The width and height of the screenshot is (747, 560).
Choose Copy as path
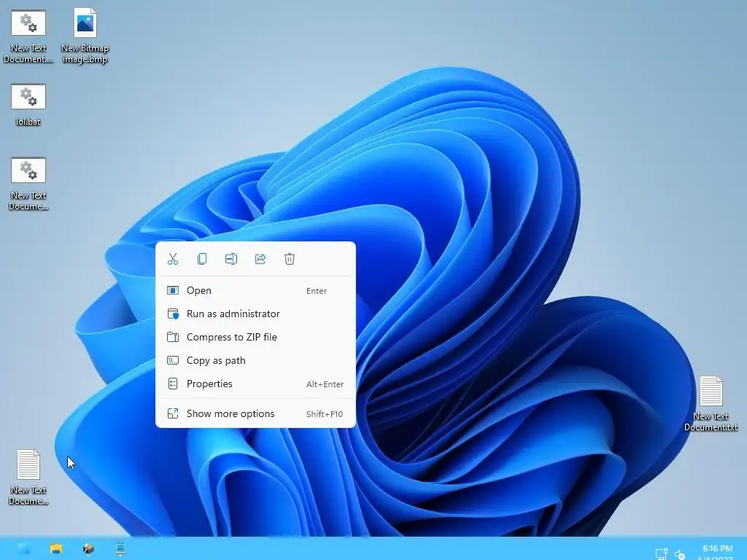[x=255, y=360]
